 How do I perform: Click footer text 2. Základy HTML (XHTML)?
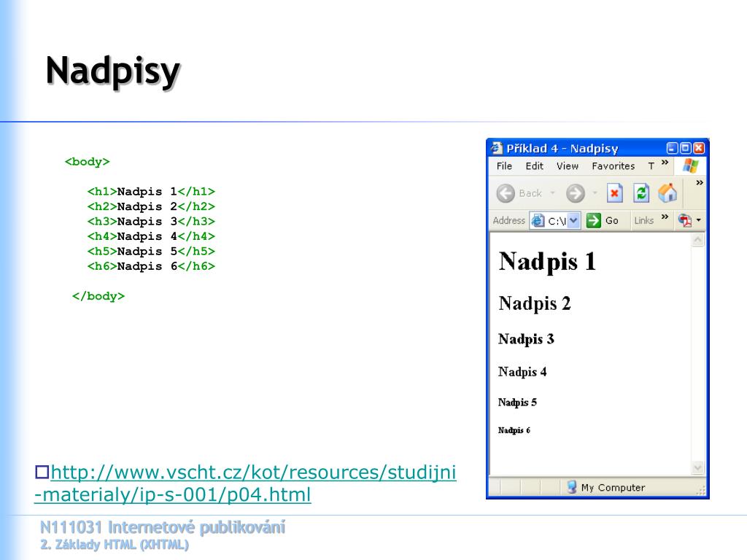click(115, 545)
